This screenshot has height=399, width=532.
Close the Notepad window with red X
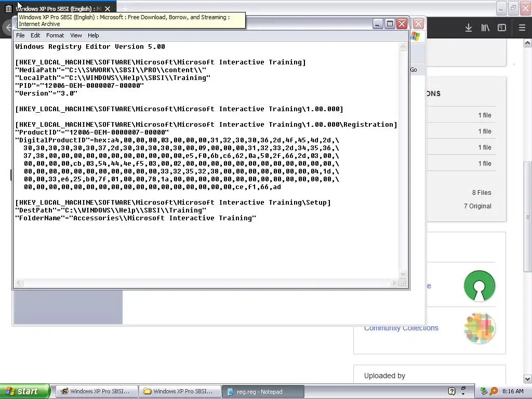point(402,24)
